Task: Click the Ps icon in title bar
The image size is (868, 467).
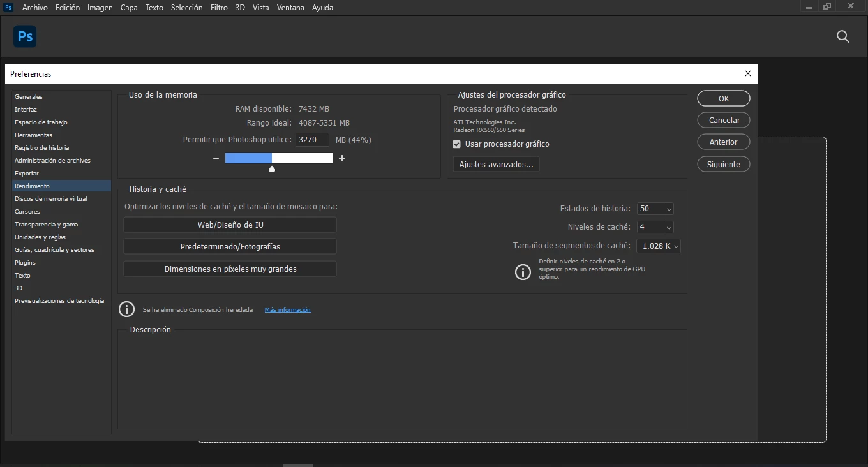Action: point(8,7)
